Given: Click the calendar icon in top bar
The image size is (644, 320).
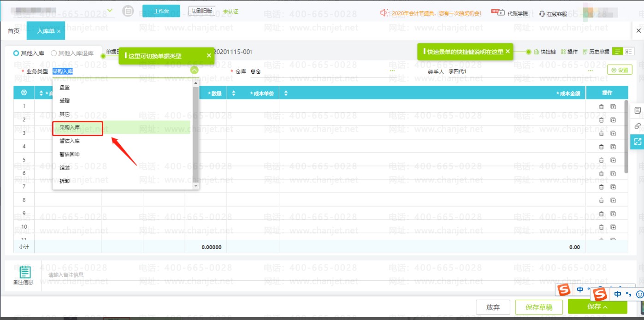Looking at the screenshot, I should tap(129, 12).
